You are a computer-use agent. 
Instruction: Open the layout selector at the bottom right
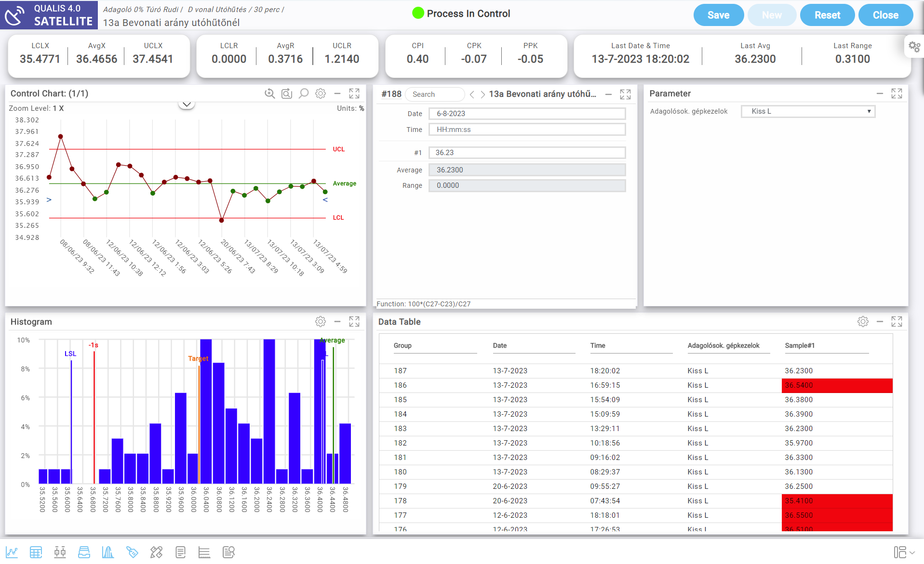tap(904, 552)
